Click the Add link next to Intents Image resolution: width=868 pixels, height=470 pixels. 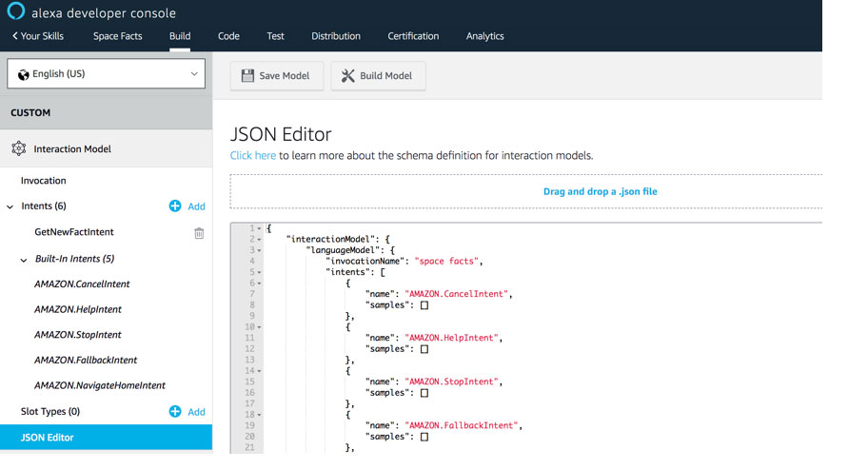[196, 206]
